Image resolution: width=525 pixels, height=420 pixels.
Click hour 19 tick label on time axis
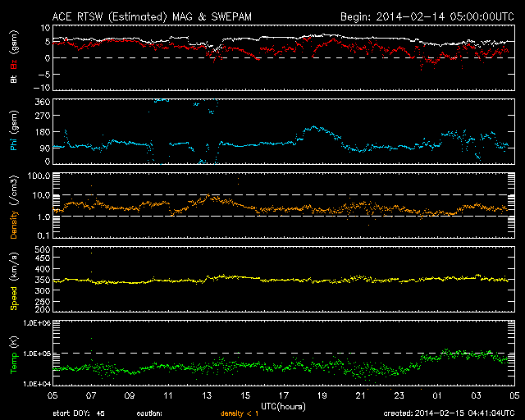click(x=322, y=395)
